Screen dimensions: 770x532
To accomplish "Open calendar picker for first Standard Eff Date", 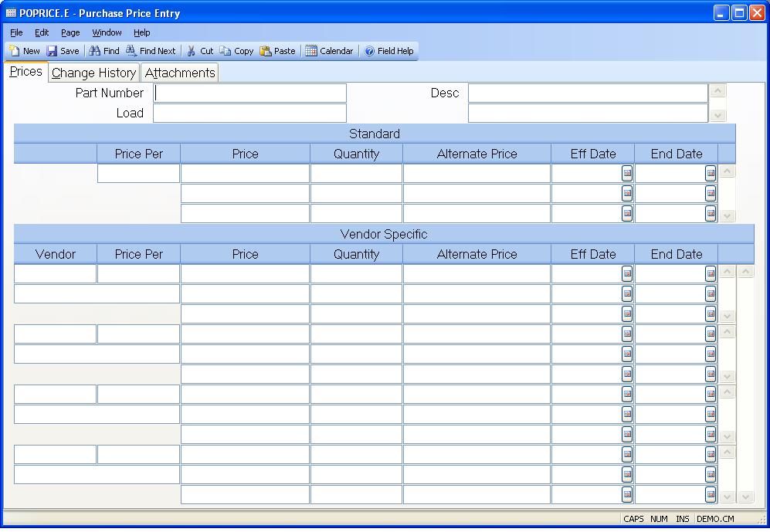I will click(x=627, y=174).
